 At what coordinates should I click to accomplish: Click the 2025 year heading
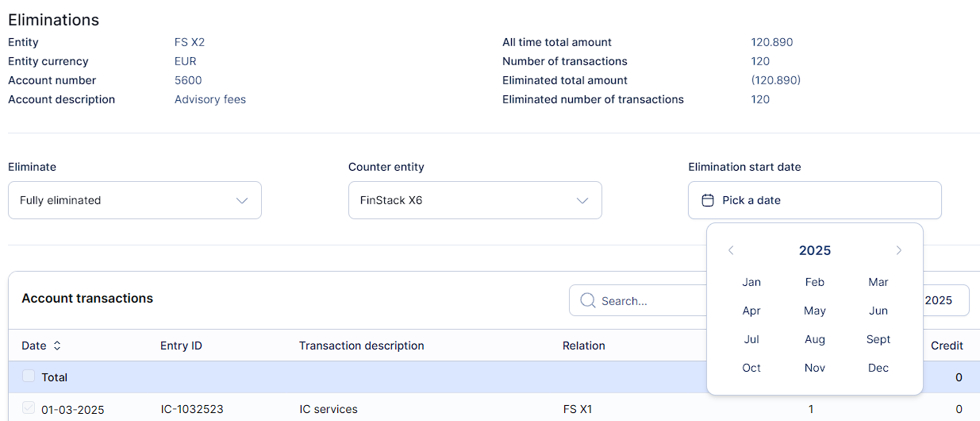tap(815, 250)
